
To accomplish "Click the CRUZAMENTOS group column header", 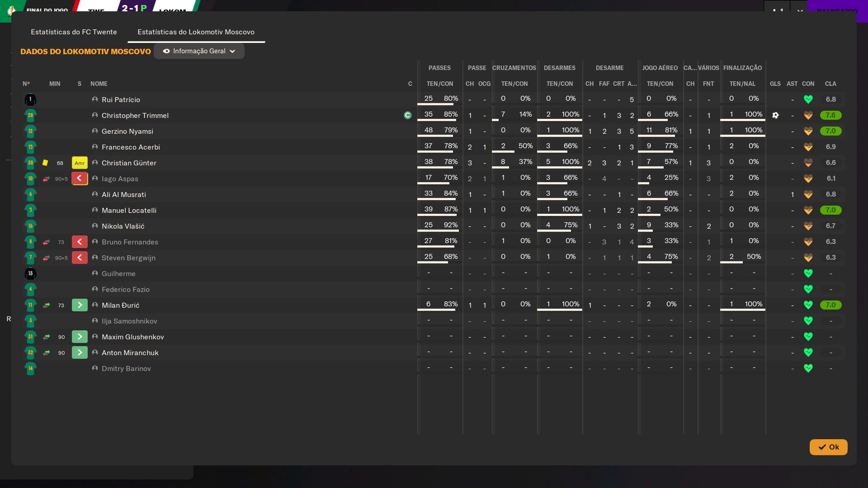I will pyautogui.click(x=514, y=68).
